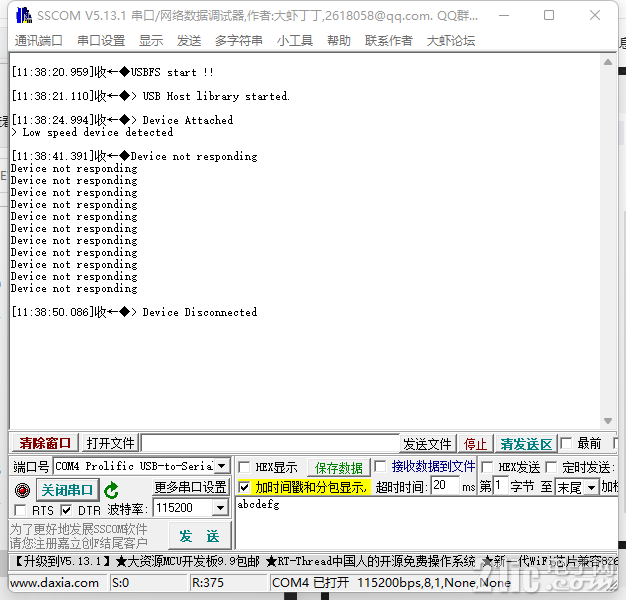626x600 pixels.
Task: Open the 通讯端口 menu
Action: point(39,41)
